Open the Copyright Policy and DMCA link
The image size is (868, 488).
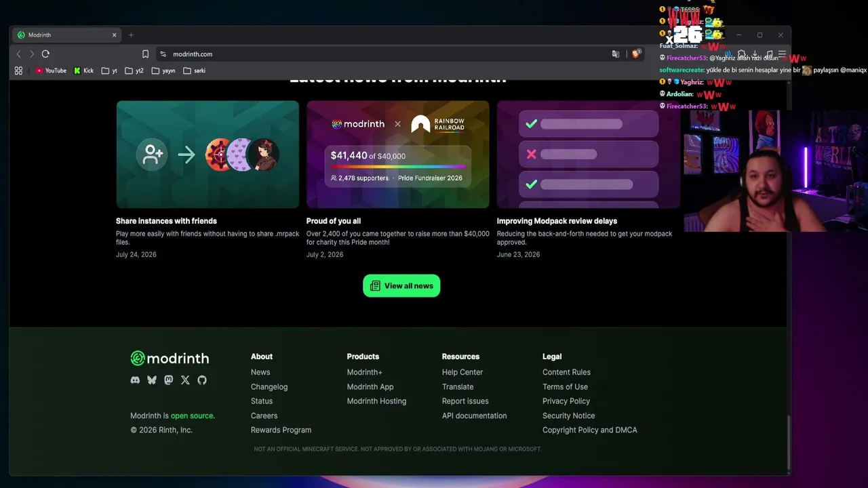pos(590,430)
